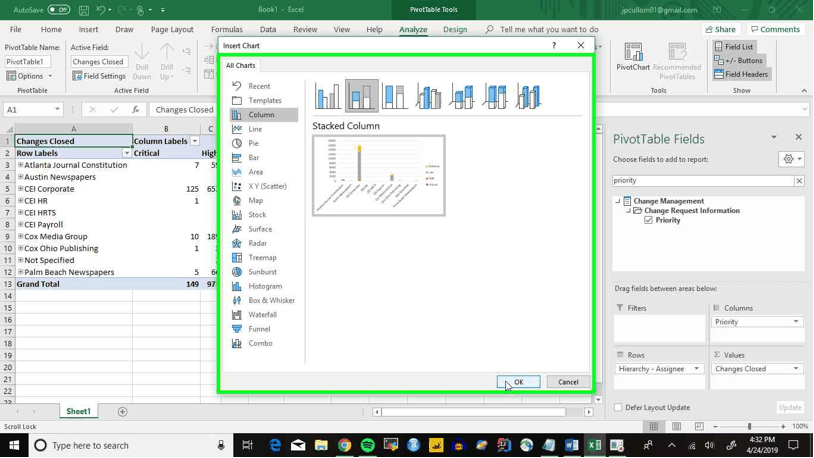This screenshot has height=458, width=814.
Task: Open Column Labels filter dropdown
Action: (x=195, y=141)
